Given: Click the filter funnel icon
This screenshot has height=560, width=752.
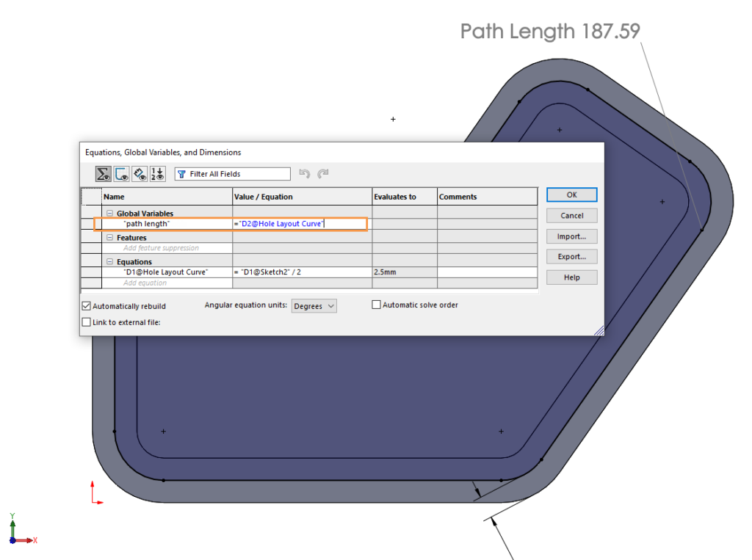Looking at the screenshot, I should coord(181,173).
